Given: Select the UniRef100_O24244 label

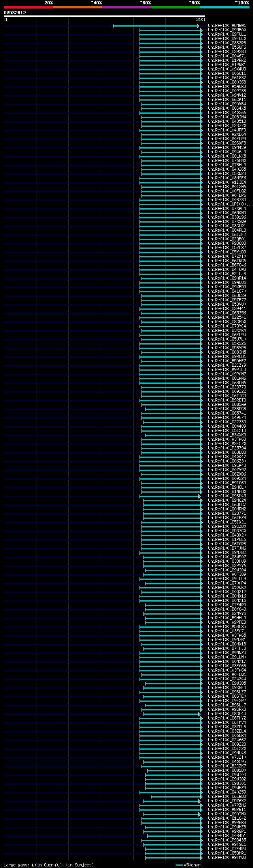Looking at the screenshot, I should [x=227, y=679].
